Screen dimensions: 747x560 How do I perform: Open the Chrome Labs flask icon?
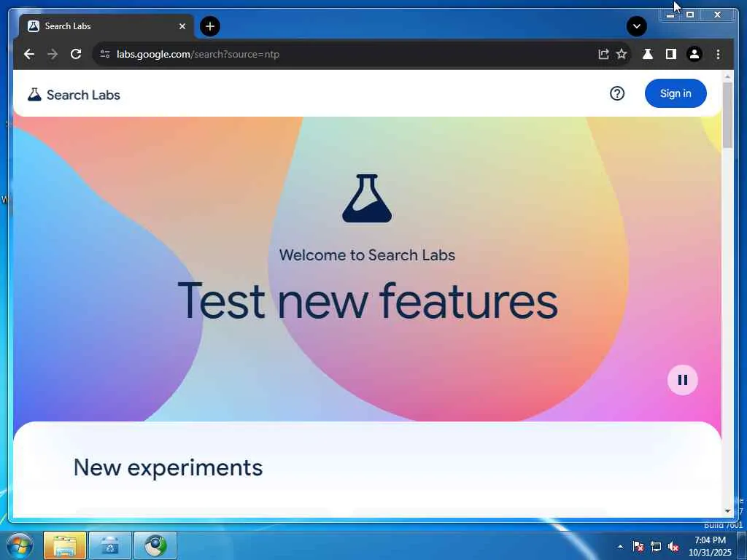pos(648,54)
